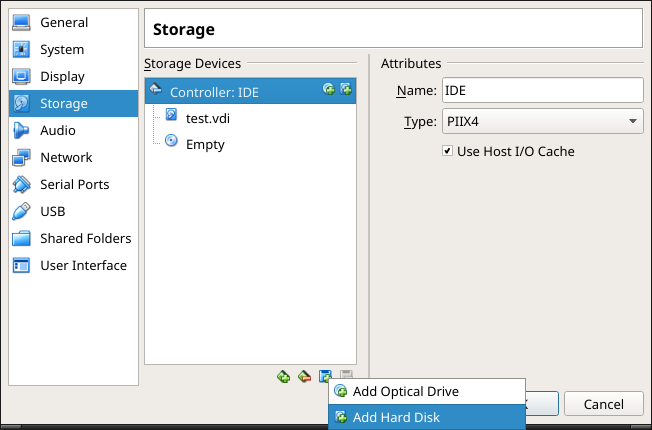
Task: Open the Audio settings page
Action: [x=57, y=130]
